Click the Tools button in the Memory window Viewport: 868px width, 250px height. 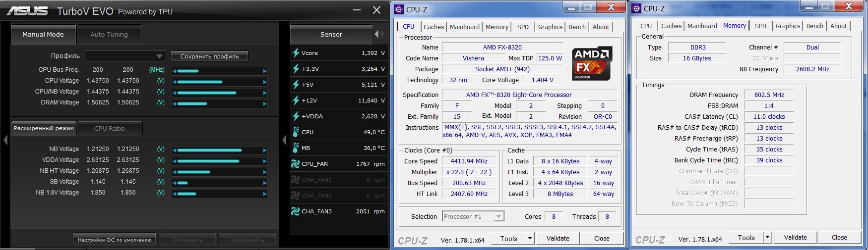click(746, 238)
